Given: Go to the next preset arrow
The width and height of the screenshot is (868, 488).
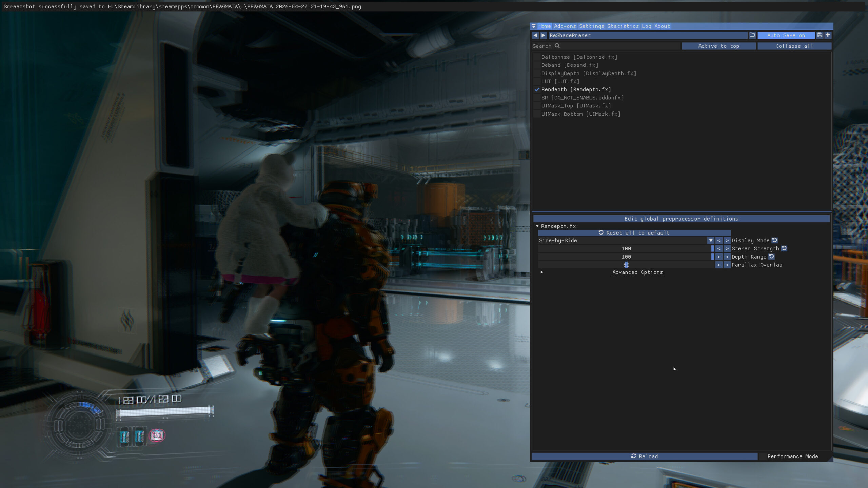Looking at the screenshot, I should [x=543, y=35].
